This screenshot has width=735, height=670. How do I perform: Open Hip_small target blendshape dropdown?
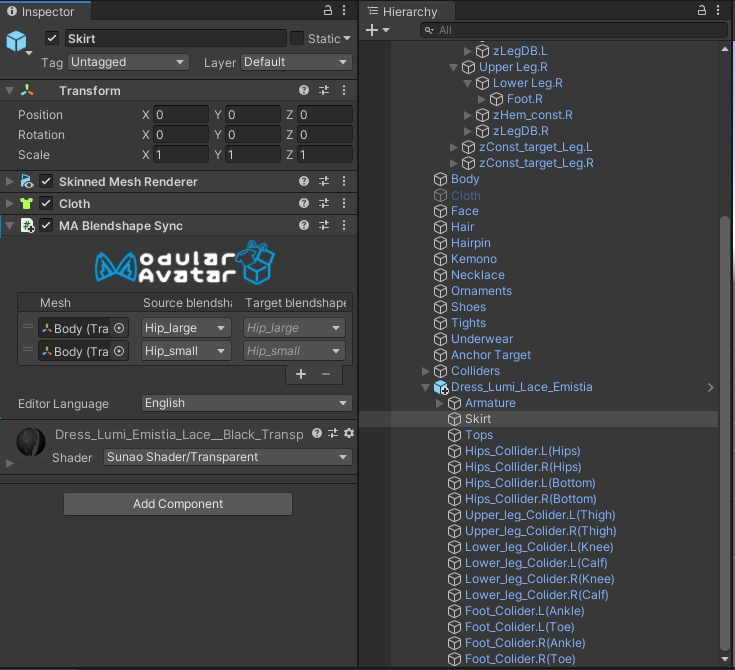pyautogui.click(x=294, y=351)
